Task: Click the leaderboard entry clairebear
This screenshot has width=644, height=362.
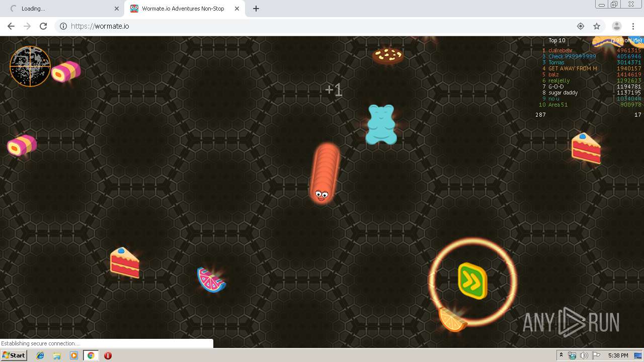Action: tap(560, 50)
